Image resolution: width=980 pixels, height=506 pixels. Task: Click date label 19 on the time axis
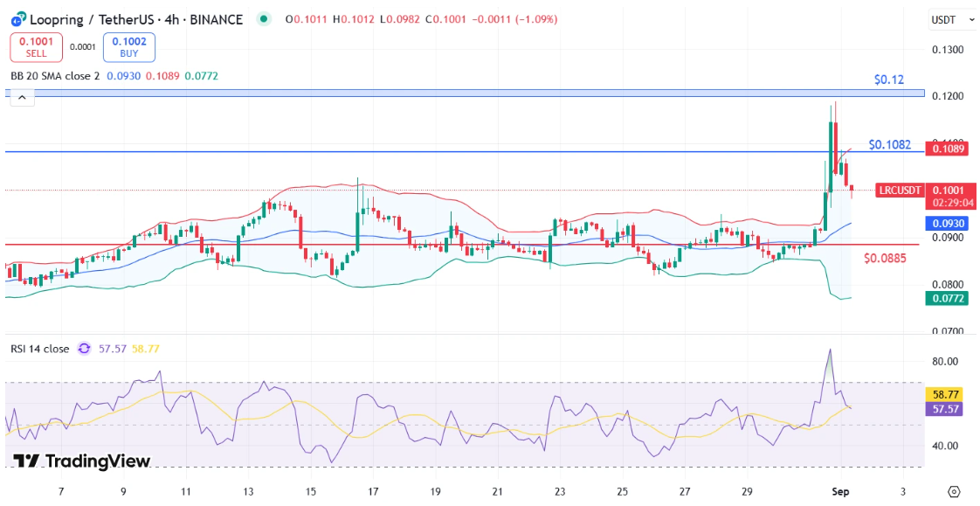click(x=436, y=491)
